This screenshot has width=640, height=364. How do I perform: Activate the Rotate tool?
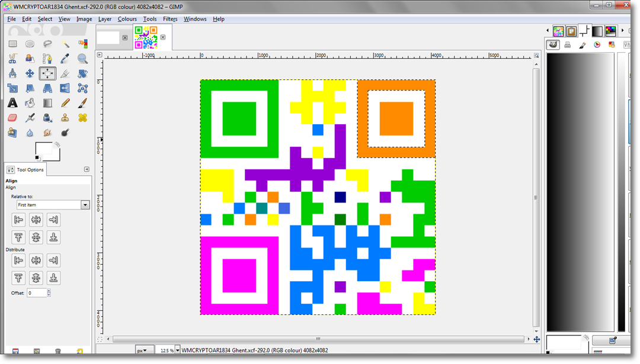(x=82, y=73)
